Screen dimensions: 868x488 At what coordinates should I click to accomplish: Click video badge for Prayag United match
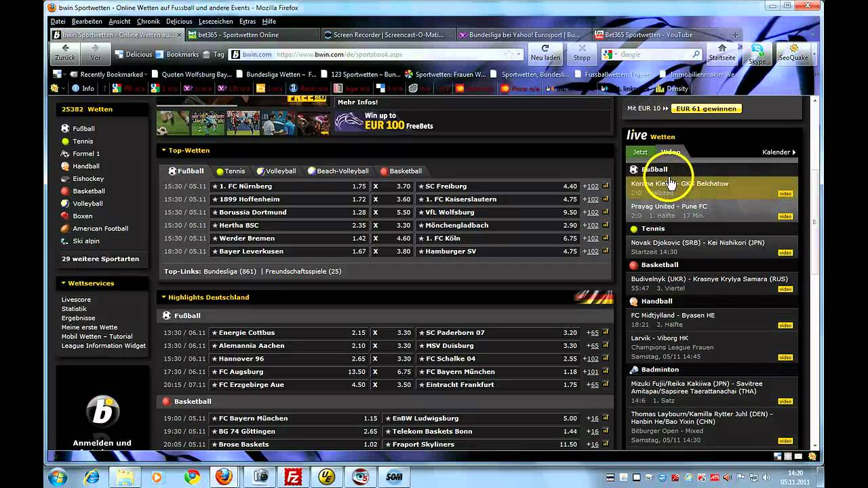785,216
